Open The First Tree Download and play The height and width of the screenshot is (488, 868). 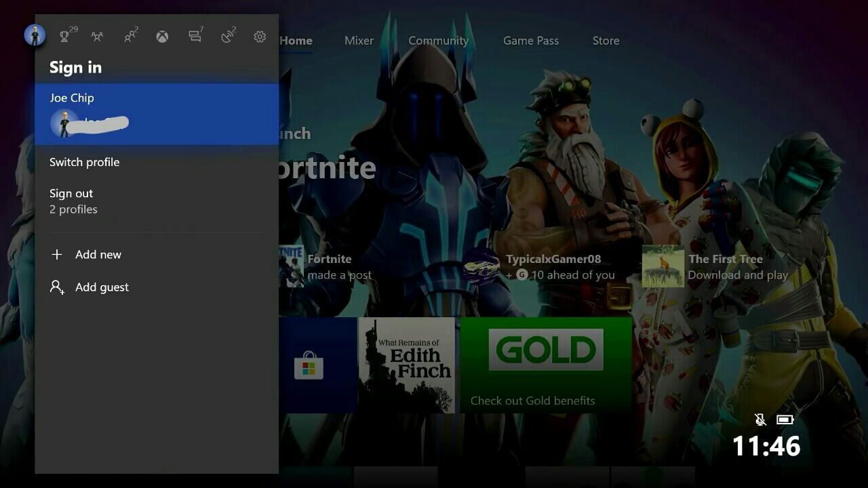point(715,266)
